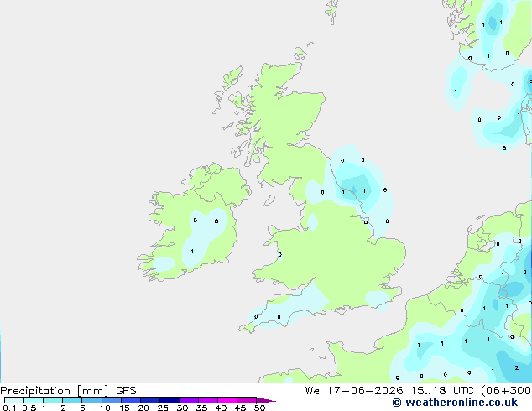Click the '45' legend scale label
Screen dimensions: 532x411
click(240, 408)
